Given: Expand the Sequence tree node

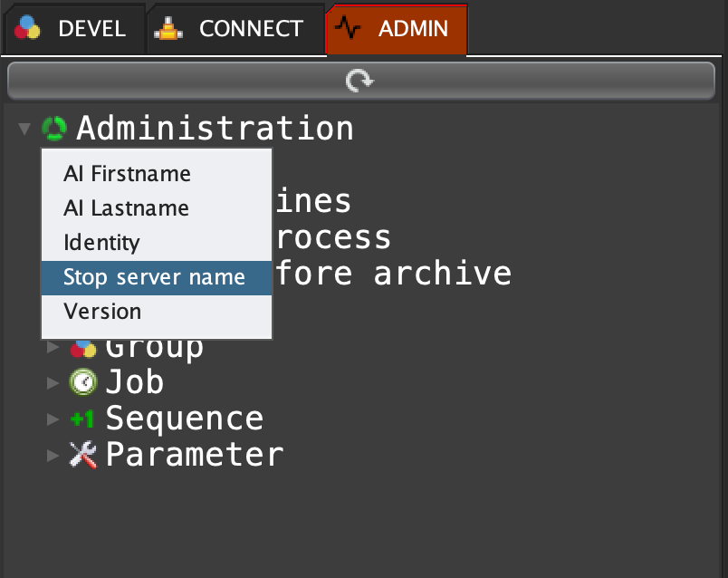Looking at the screenshot, I should tap(53, 419).
